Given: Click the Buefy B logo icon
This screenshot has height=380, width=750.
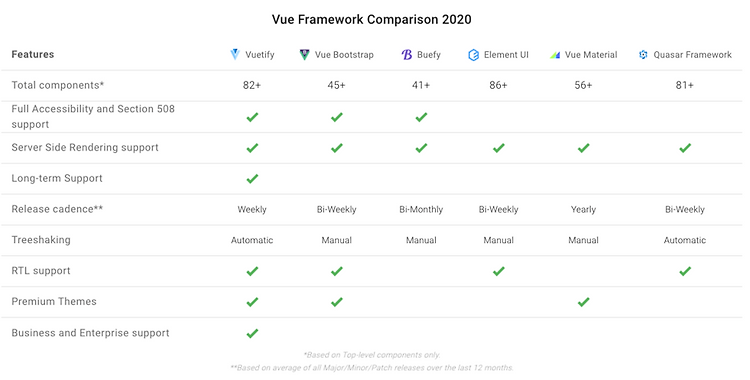Looking at the screenshot, I should pyautogui.click(x=407, y=55).
